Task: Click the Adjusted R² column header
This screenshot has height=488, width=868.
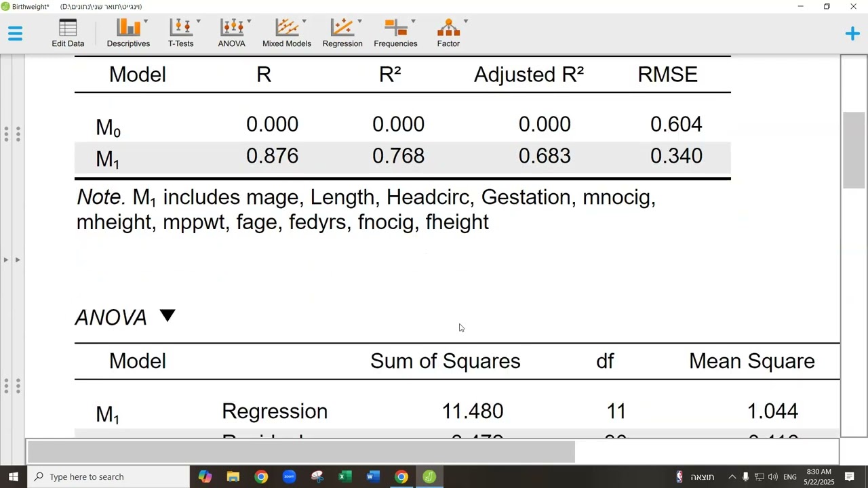Action: (529, 74)
